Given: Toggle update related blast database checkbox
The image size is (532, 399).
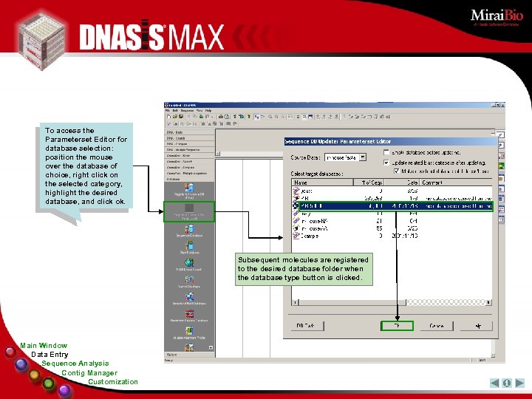Looking at the screenshot, I should (x=386, y=163).
